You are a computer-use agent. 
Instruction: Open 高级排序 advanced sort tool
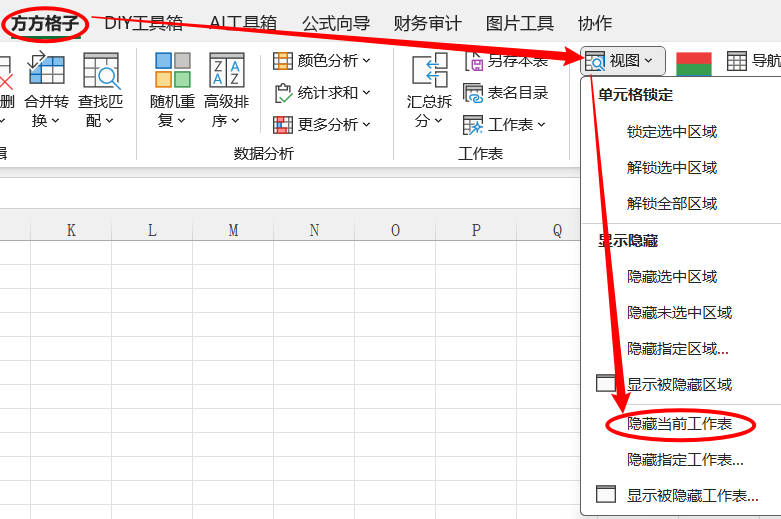click(226, 72)
